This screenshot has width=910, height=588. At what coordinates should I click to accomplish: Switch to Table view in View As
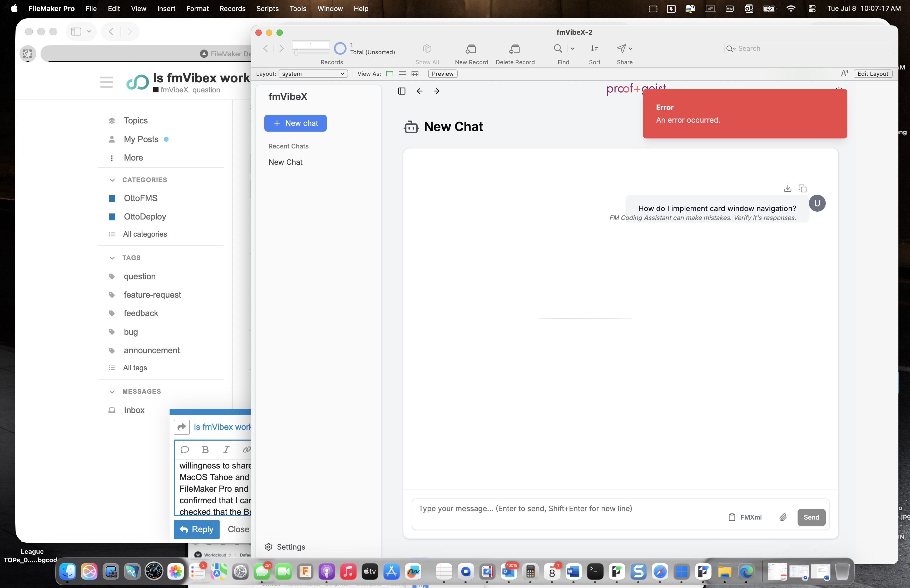(x=415, y=74)
